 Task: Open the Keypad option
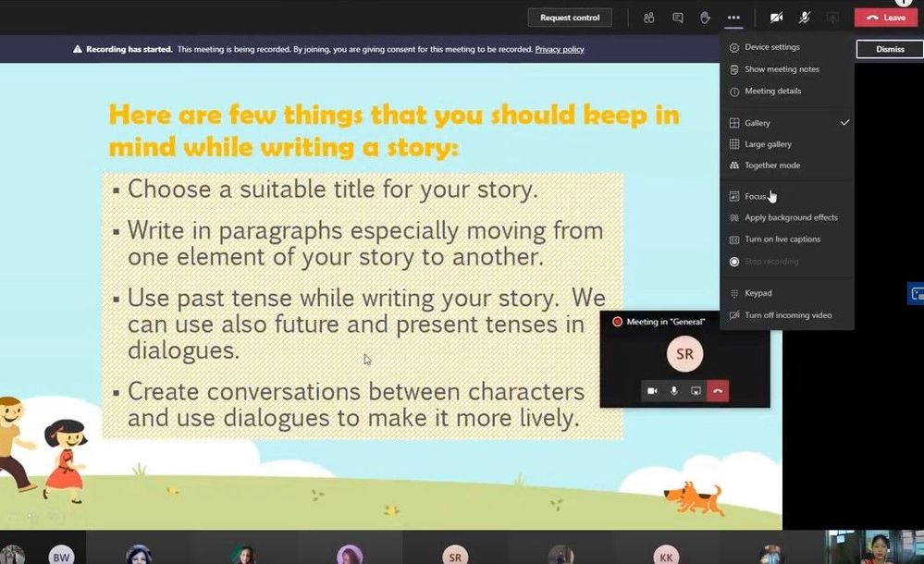click(x=787, y=293)
